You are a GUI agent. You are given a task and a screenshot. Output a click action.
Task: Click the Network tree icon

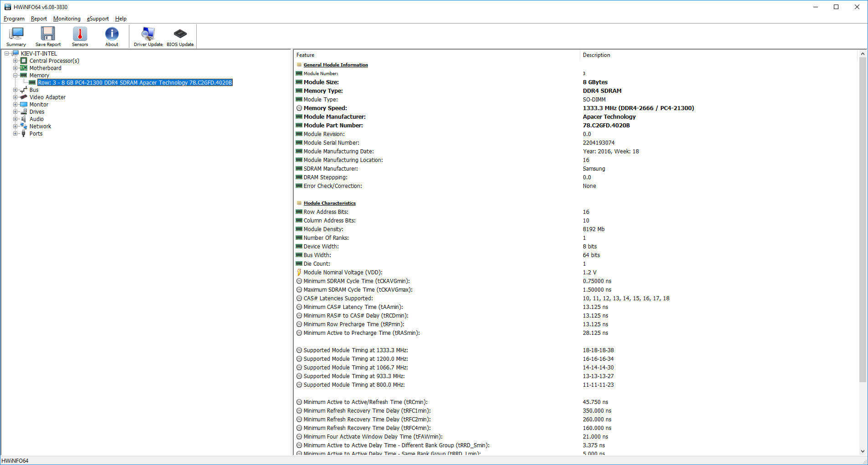24,126
